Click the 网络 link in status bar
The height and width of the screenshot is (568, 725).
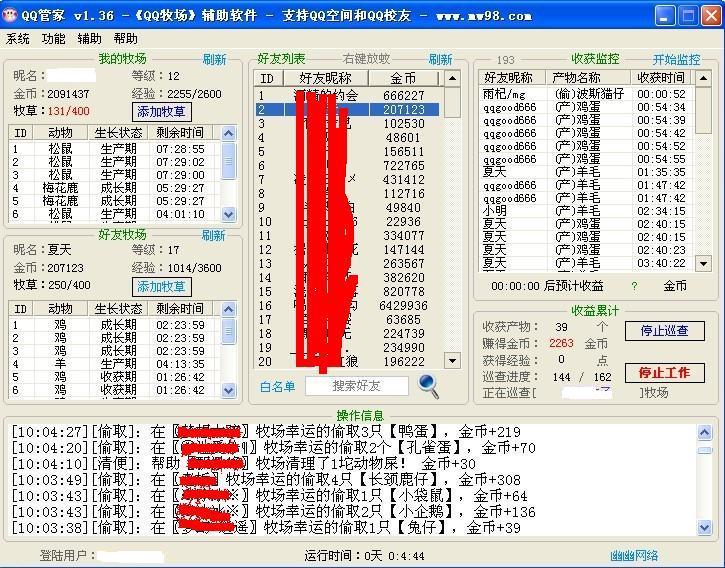(634, 556)
